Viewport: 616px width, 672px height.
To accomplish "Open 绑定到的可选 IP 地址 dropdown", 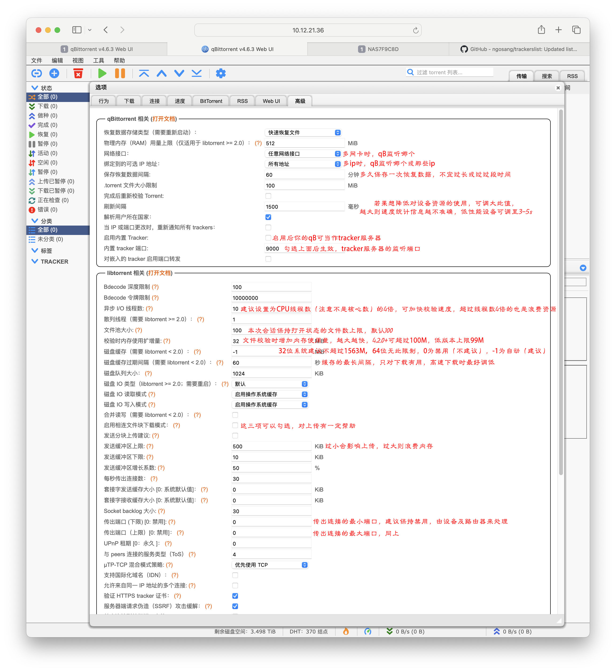I will coord(303,164).
